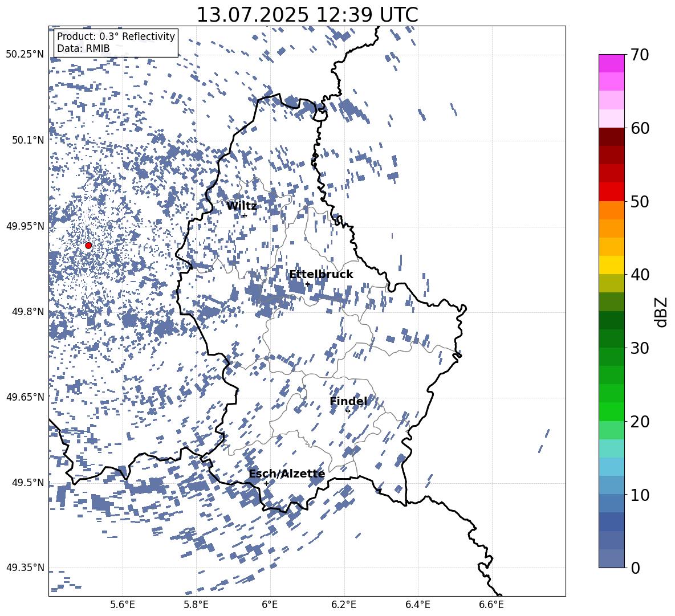Click the Ettelbruck city label
The width and height of the screenshot is (675, 616).
point(321,275)
